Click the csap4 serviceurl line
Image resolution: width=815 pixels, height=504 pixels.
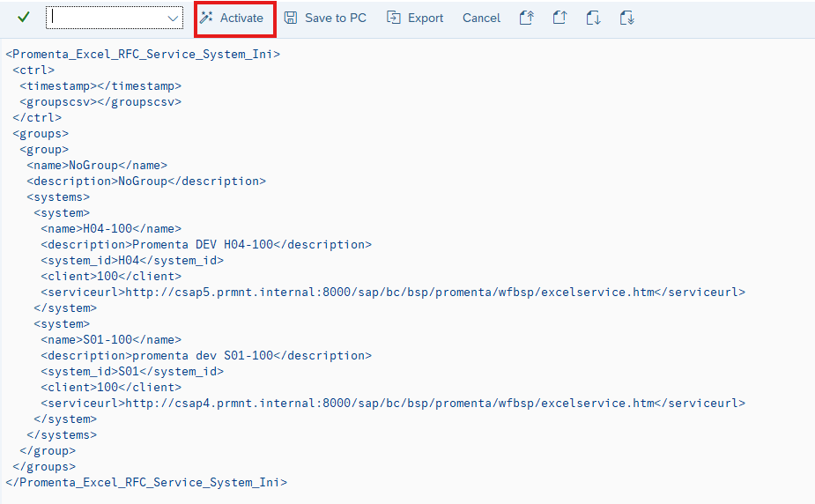394,403
